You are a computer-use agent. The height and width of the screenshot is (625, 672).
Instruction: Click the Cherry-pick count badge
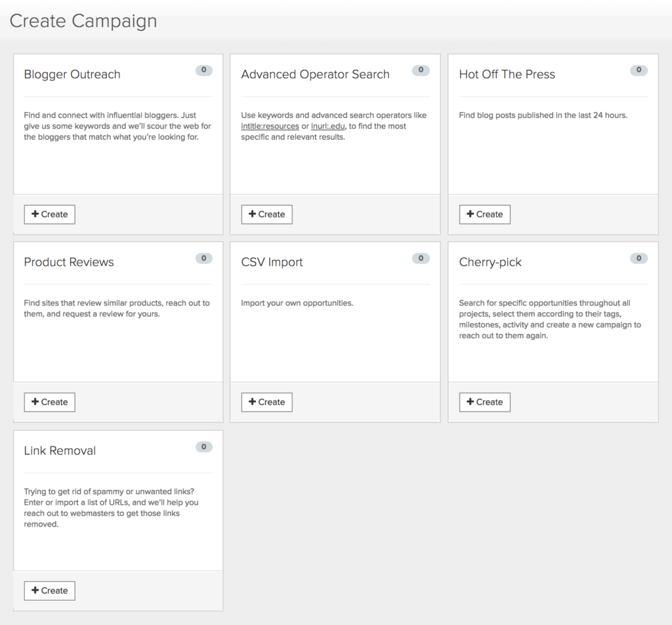[x=639, y=259]
